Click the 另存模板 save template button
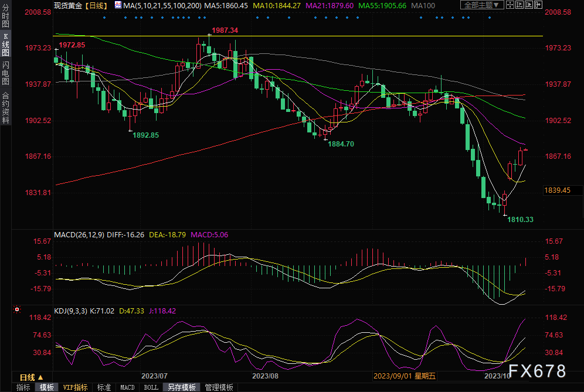The width and height of the screenshot is (584, 392). point(181,387)
